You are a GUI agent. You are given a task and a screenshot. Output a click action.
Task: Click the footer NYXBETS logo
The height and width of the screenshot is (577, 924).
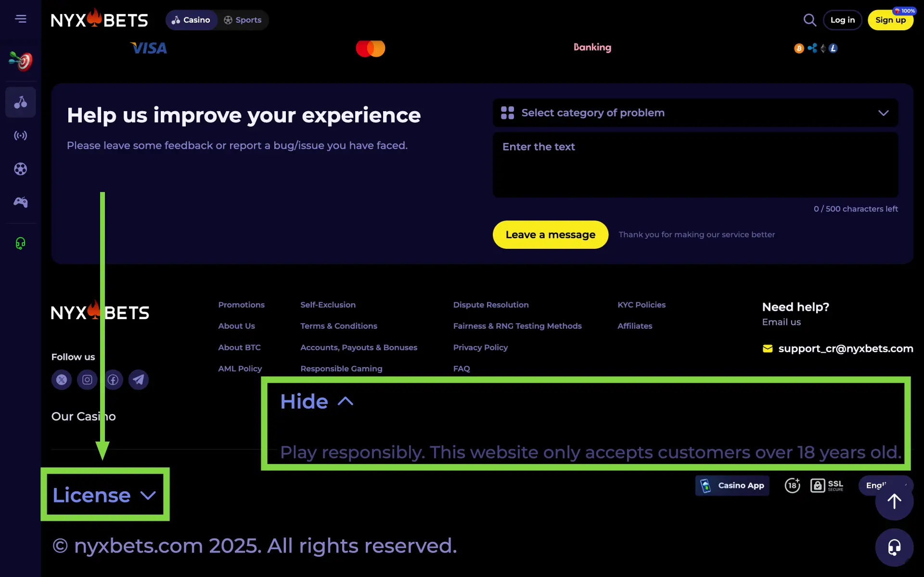click(x=100, y=311)
